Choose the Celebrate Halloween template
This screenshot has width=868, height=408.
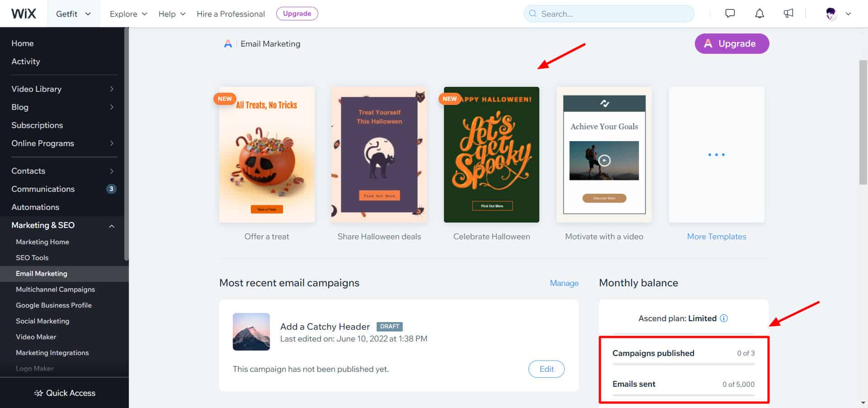pos(491,155)
